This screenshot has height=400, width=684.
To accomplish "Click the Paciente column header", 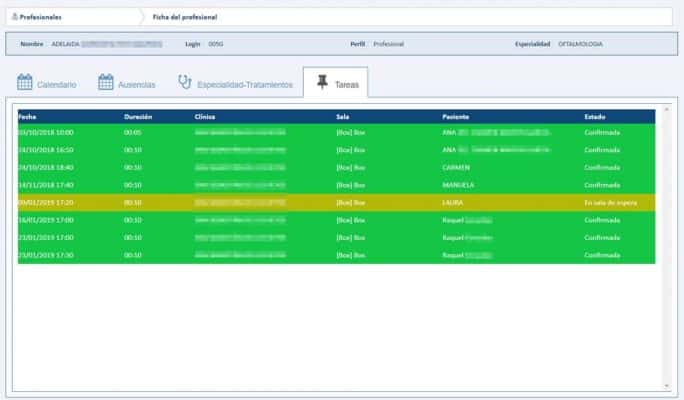I will click(x=456, y=117).
